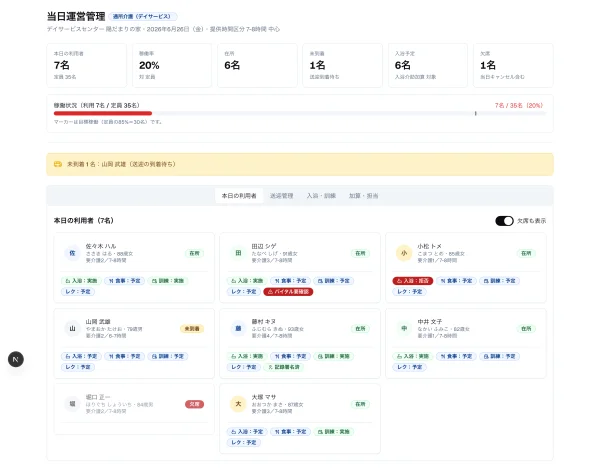Click 食事：予定 chip on 中井 文子's card
The width and height of the screenshot is (600, 471).
pyautogui.click(x=456, y=356)
